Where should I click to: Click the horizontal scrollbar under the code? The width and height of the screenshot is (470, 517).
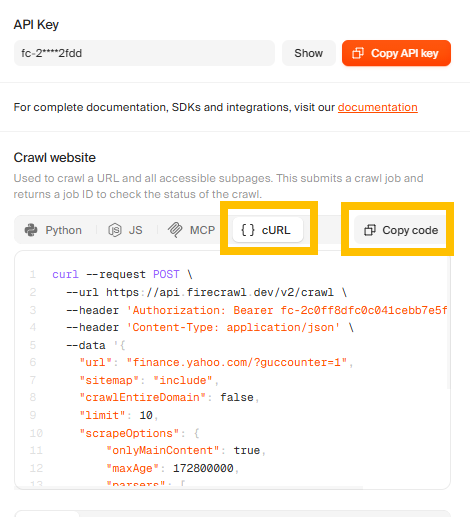pos(189,488)
